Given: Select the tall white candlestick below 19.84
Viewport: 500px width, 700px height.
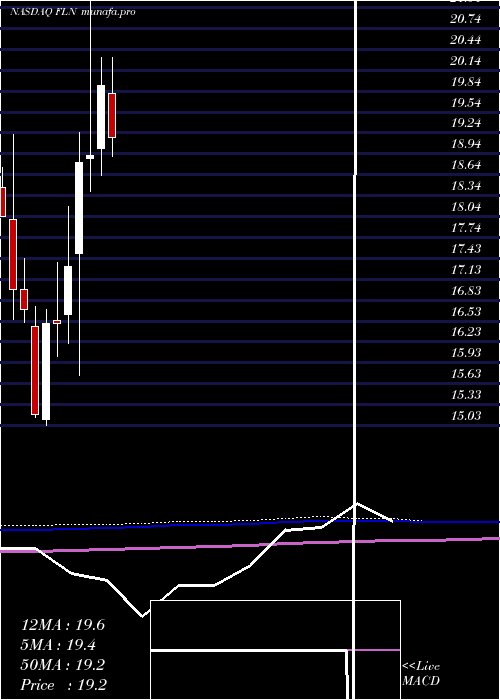Looking at the screenshot, I should 101,117.
